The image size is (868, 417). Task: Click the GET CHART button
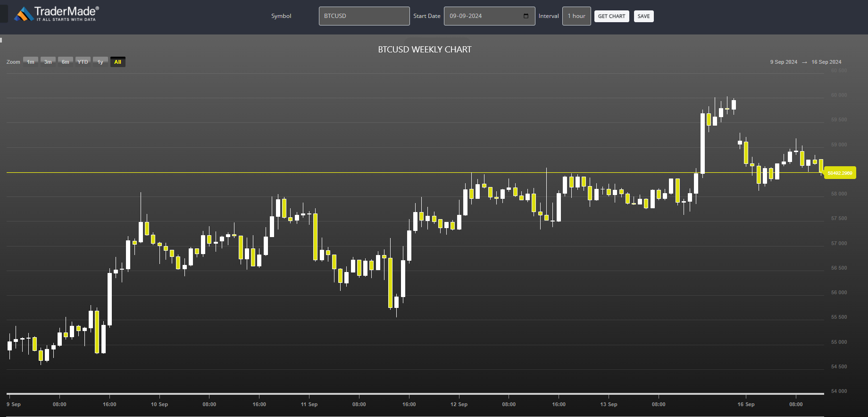tap(611, 17)
